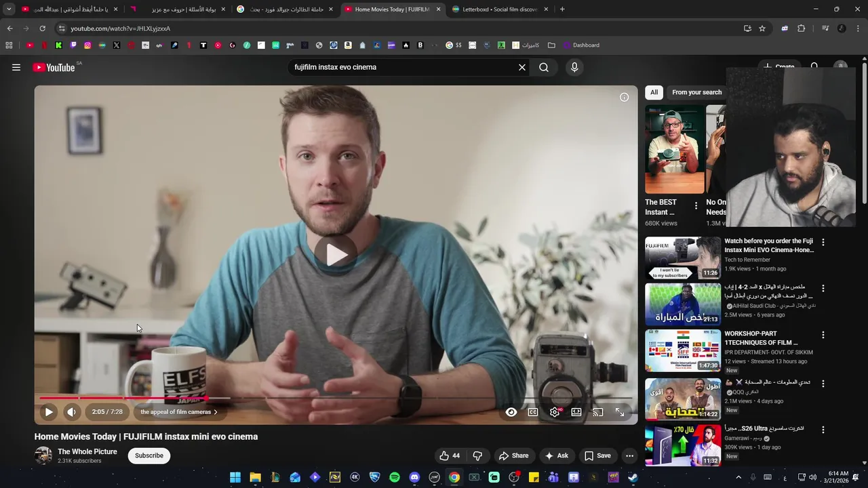Open options for The BEST Instant short
The width and height of the screenshot is (868, 488).
(x=696, y=205)
